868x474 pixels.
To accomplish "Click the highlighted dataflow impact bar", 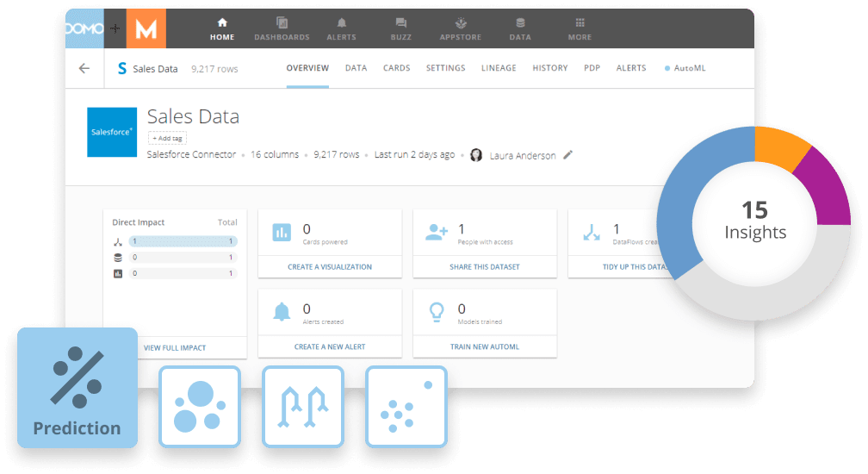I will 183,241.
